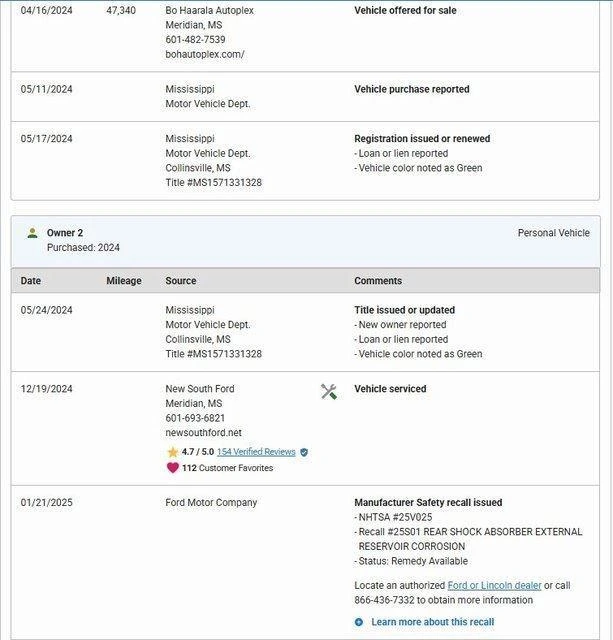
Task: Click the plus icon beside Learn more
Action: pos(359,622)
